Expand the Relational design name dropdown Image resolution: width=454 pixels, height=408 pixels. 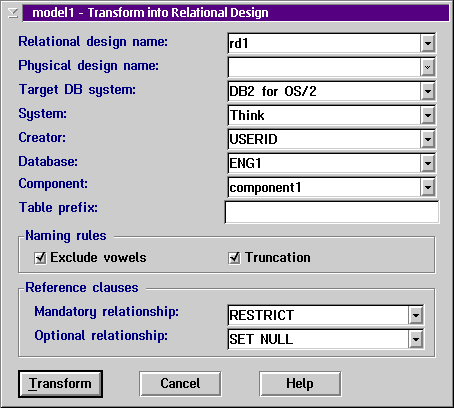[428, 43]
